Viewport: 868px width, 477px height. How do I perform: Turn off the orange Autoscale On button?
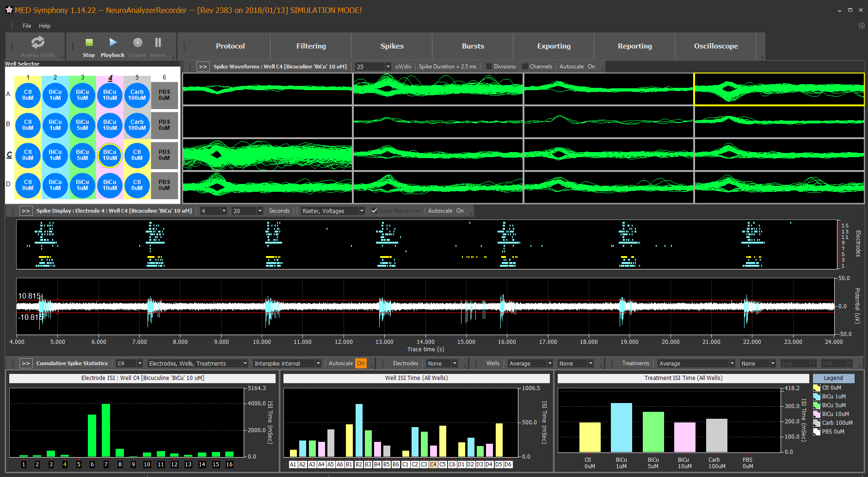tap(361, 363)
